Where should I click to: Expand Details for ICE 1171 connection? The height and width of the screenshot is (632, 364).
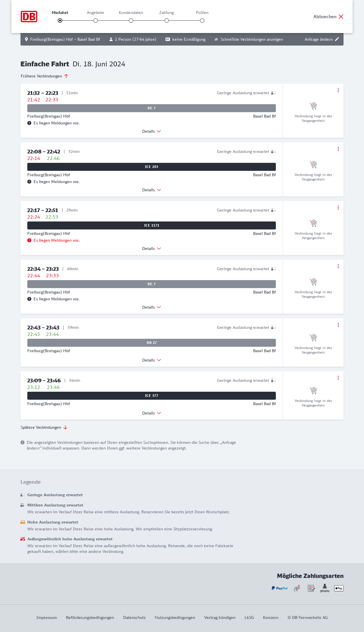point(152,249)
